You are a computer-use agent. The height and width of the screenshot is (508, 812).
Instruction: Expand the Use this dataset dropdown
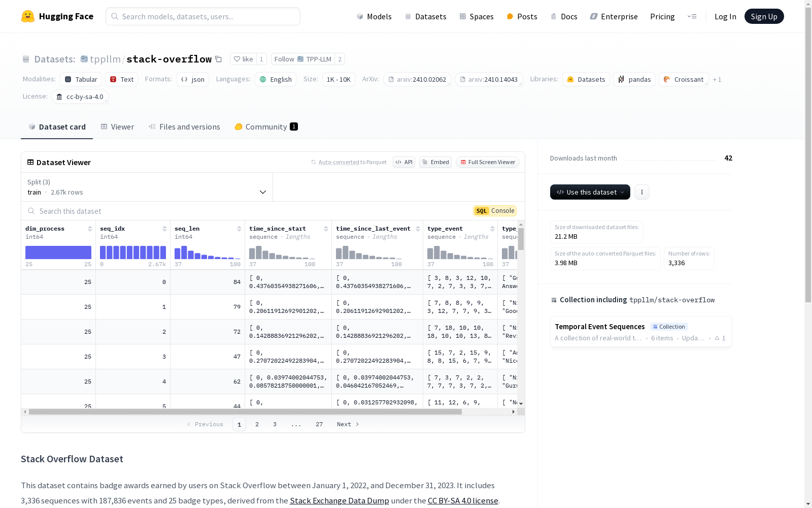point(590,192)
